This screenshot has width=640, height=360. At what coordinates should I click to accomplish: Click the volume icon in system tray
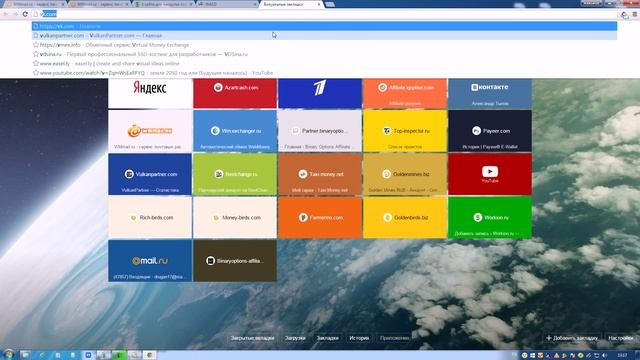coord(604,356)
